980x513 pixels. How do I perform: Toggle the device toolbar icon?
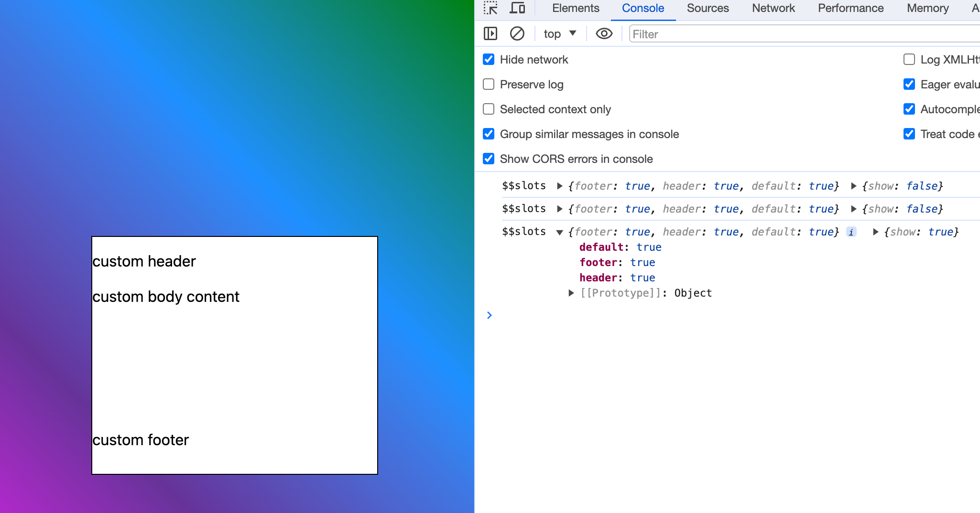517,8
